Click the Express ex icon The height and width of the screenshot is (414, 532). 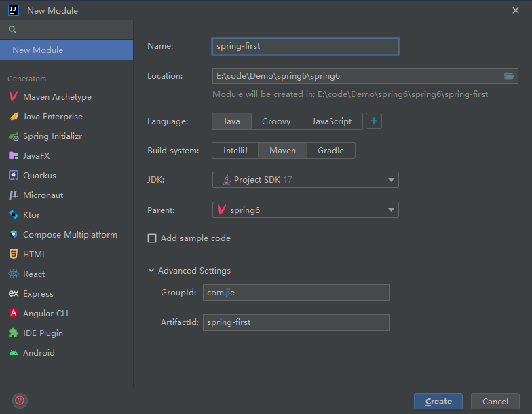click(x=14, y=293)
